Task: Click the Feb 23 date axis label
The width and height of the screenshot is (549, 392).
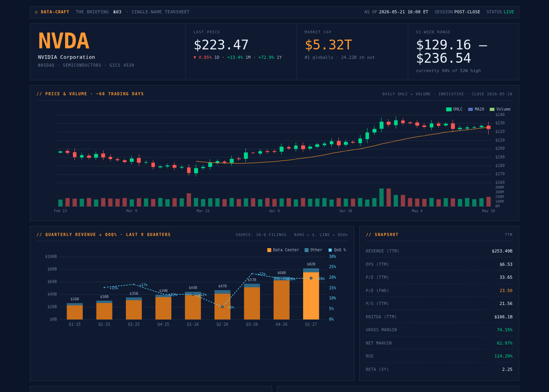Action: (x=60, y=211)
